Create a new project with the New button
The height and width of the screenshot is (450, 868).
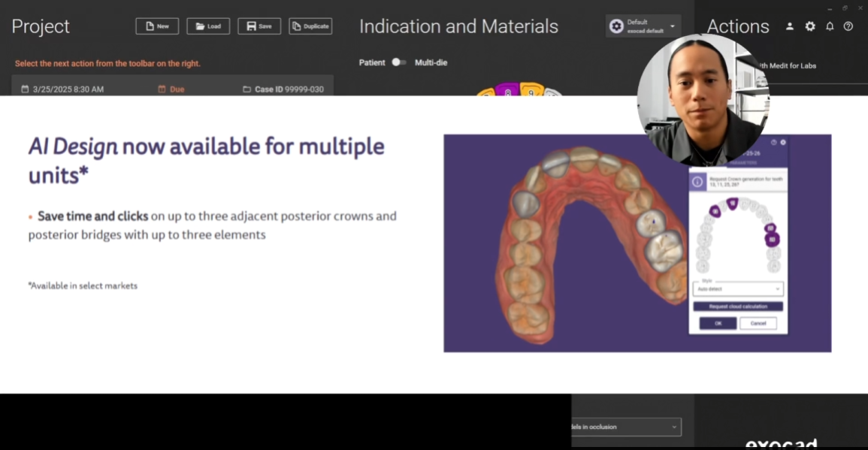pyautogui.click(x=157, y=26)
